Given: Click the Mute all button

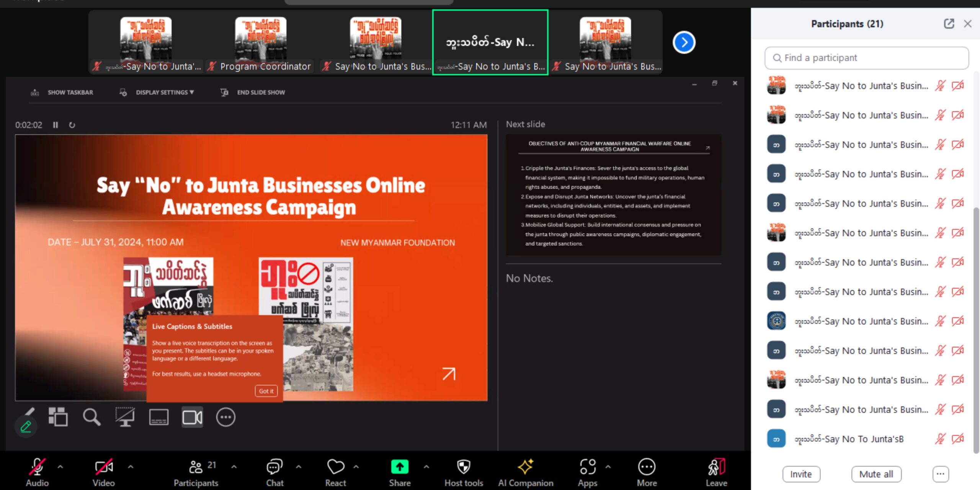Looking at the screenshot, I should pos(876,474).
